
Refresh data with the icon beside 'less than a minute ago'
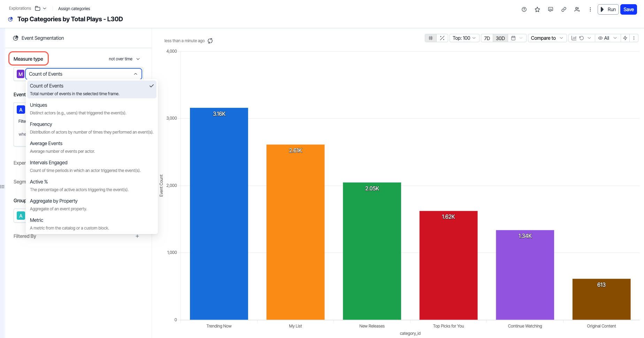[x=210, y=40]
